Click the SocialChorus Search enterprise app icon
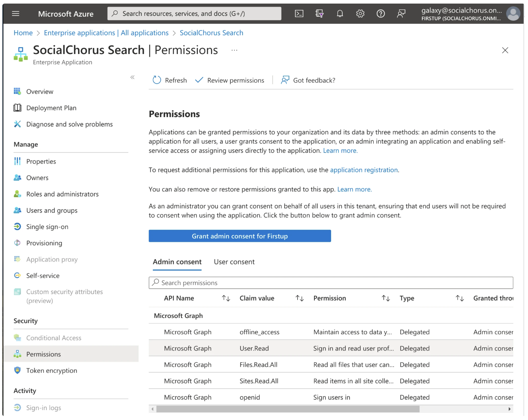This screenshot has width=528, height=420. click(21, 54)
